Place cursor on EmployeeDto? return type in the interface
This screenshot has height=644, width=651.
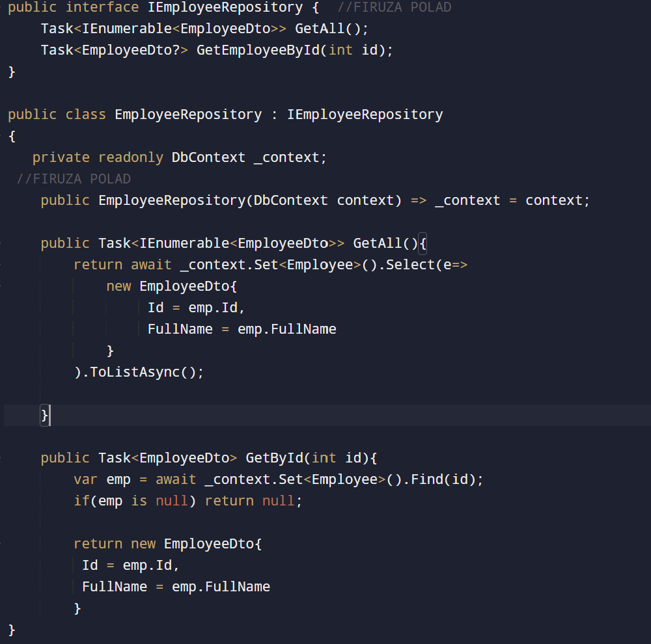point(139,50)
